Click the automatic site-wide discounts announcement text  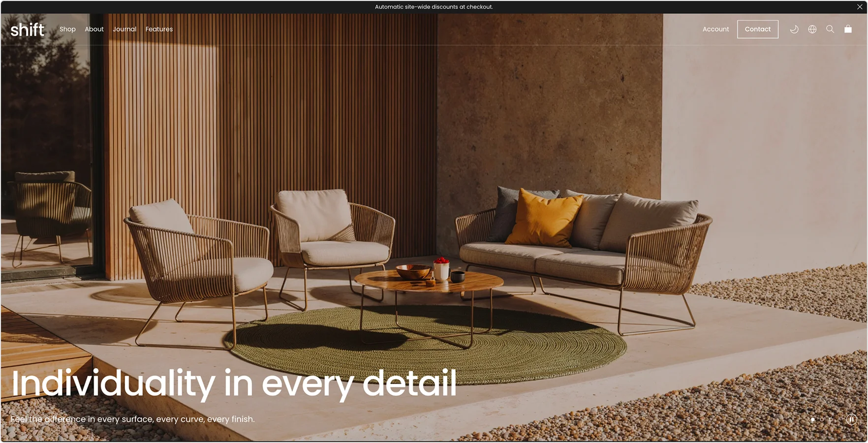(434, 7)
